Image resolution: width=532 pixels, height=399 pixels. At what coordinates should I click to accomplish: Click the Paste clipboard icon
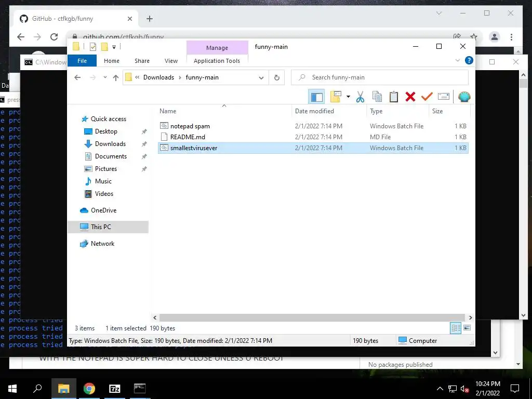pyautogui.click(x=394, y=97)
